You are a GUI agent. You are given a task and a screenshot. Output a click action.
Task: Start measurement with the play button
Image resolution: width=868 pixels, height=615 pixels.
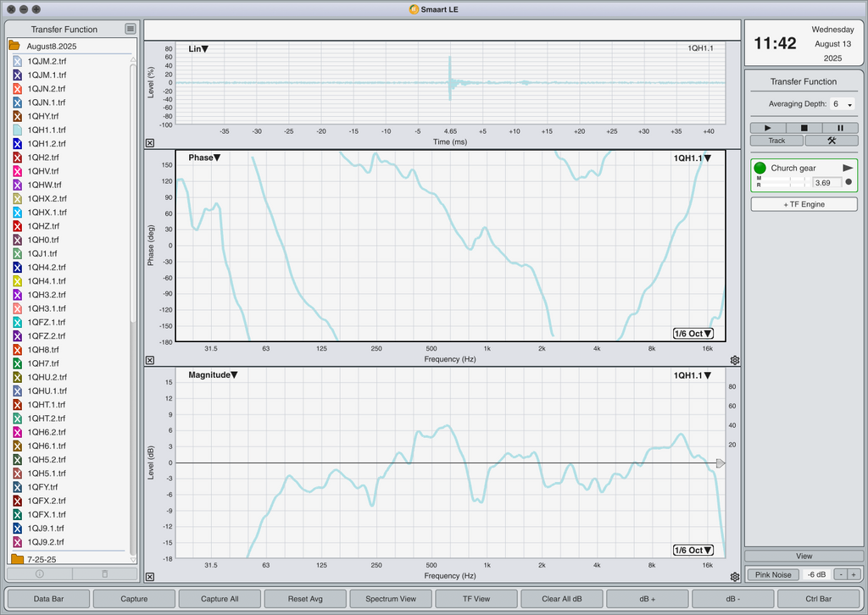click(767, 128)
